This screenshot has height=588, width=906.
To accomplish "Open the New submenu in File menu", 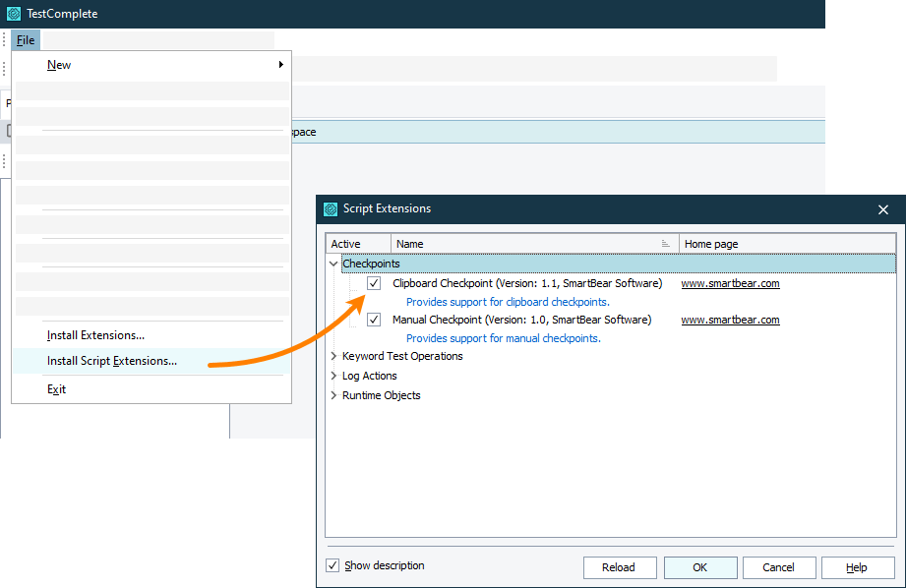I will tap(151, 65).
